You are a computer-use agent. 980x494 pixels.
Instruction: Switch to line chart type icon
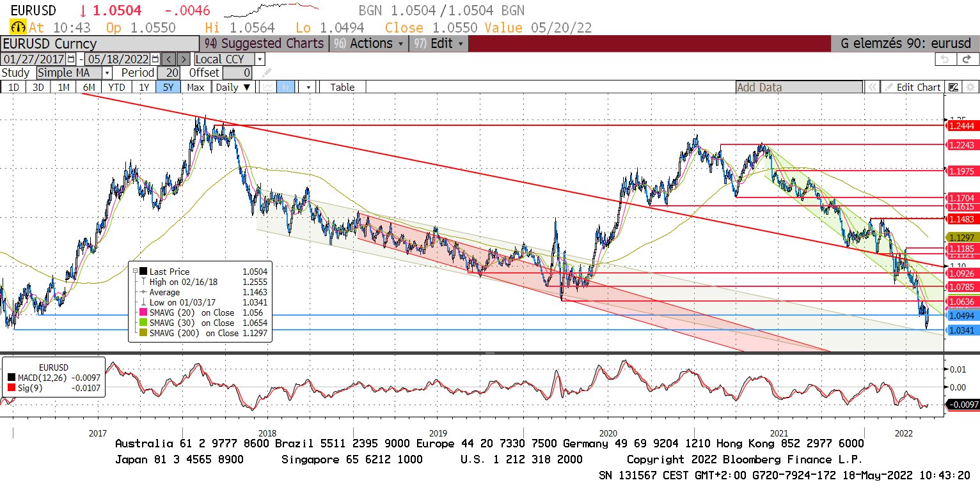[268, 87]
